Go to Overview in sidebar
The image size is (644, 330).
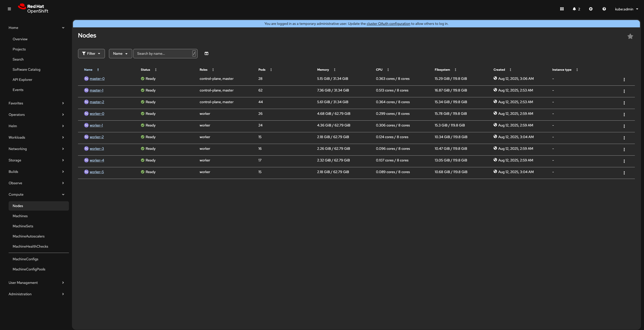[x=20, y=39]
